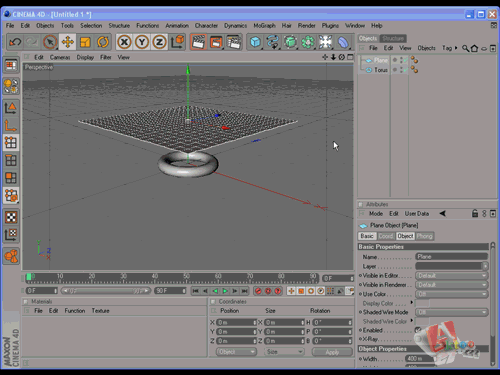Open Render Settings clapperboard icon

pos(234,42)
